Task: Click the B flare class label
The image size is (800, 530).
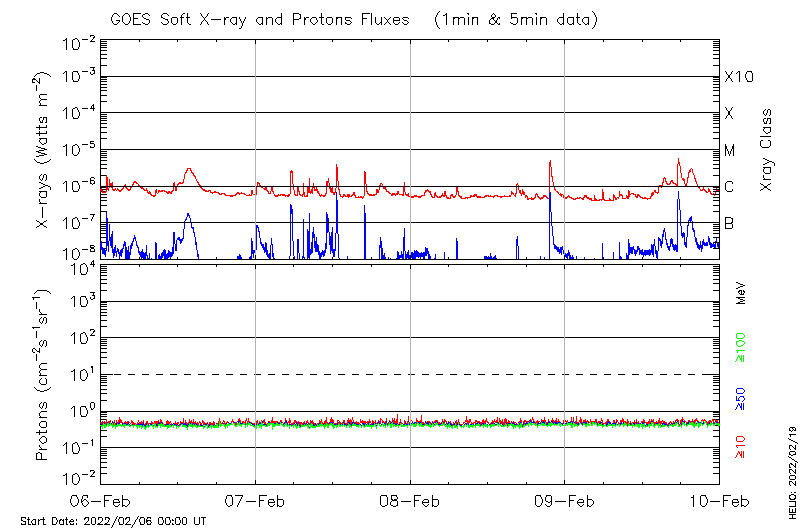Action: [729, 223]
